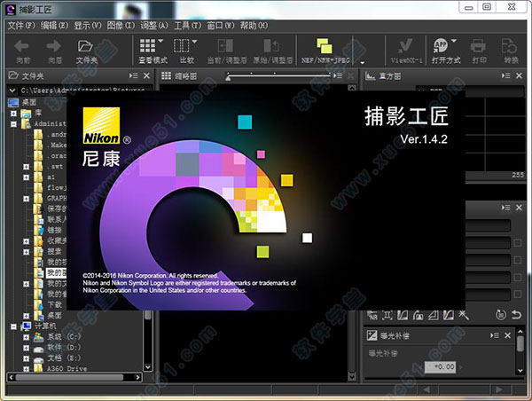Image resolution: width=532 pixels, height=401 pixels.
Task: Click the circular reset adjustments icon
Action: [501, 315]
